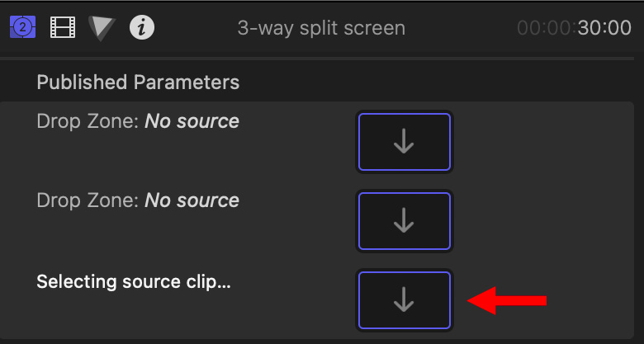Open the Color inspector triangle icon
Viewport: 644px width, 344px height.
(102, 28)
